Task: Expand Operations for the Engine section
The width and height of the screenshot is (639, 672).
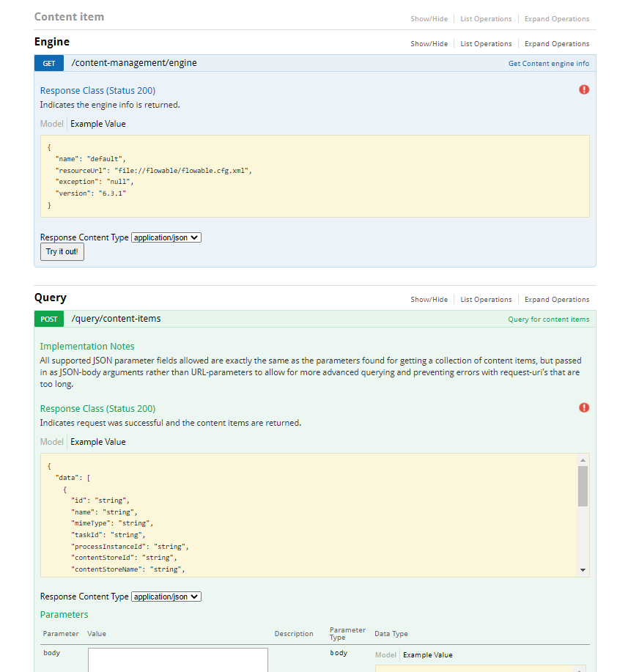Action: [556, 43]
